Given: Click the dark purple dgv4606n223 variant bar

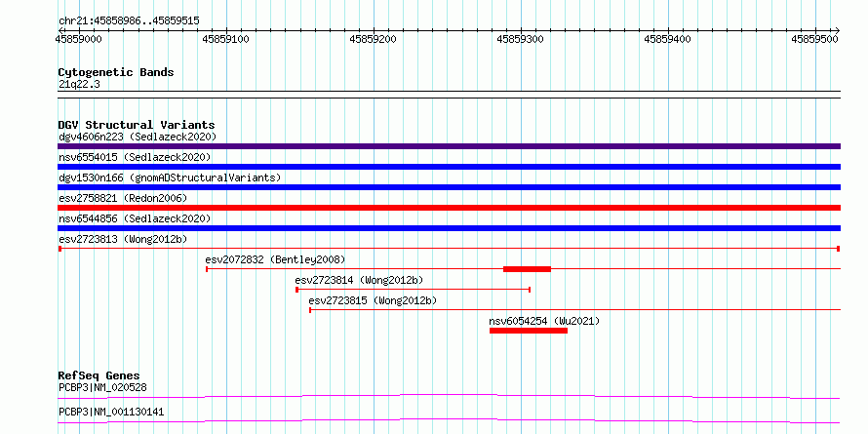Looking at the screenshot, I should click(449, 146).
